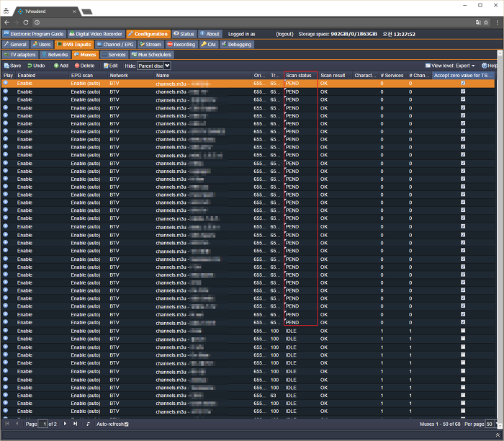Open a new browser tab
Image resolution: width=504 pixels, height=441 pixels.
87,12
